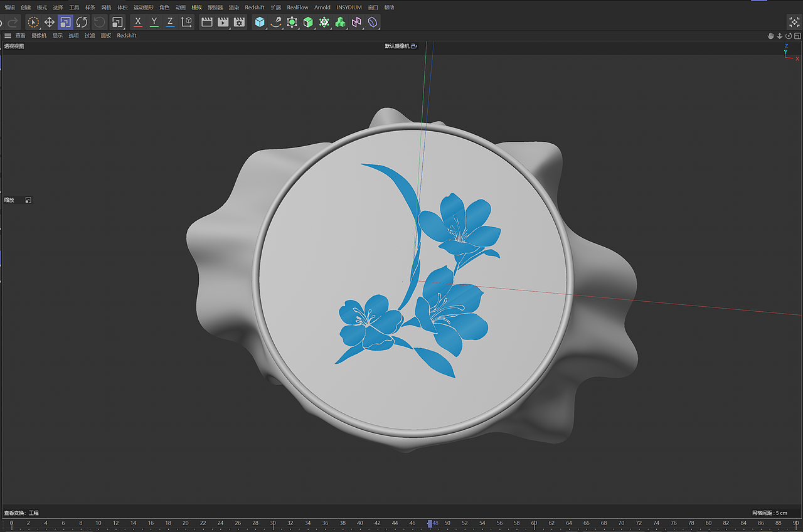
Task: Open the 网格 menu
Action: (107, 8)
